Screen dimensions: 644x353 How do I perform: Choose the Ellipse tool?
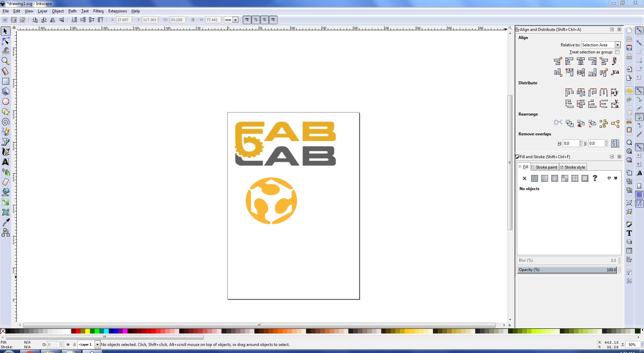(x=6, y=101)
